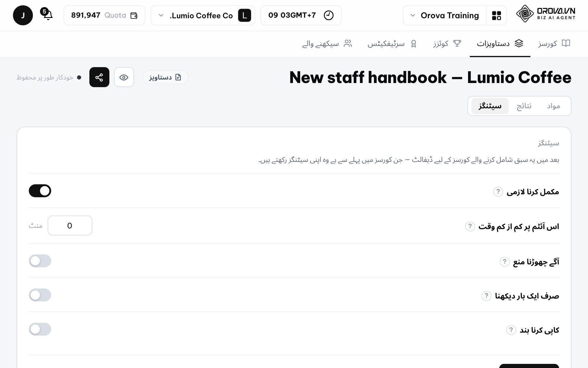Open the سرٹیفکیٹس tab
The height and width of the screenshot is (368, 588).
(x=392, y=44)
